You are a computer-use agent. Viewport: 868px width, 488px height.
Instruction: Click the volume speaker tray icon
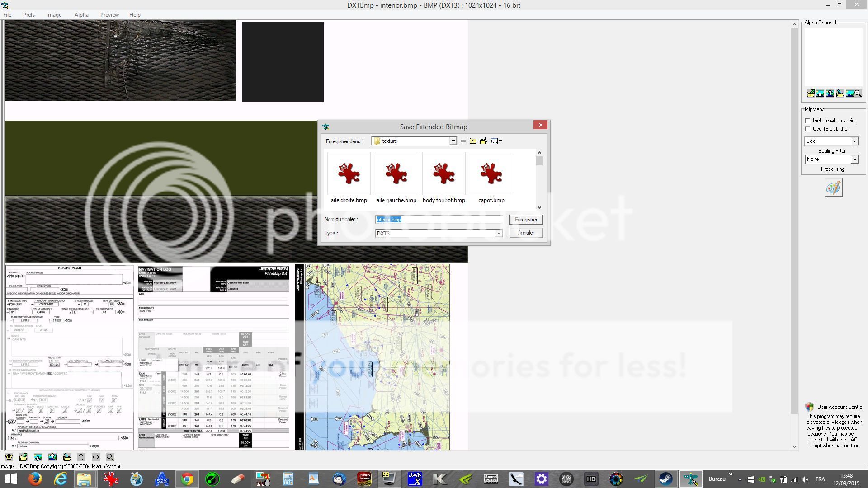tap(805, 479)
